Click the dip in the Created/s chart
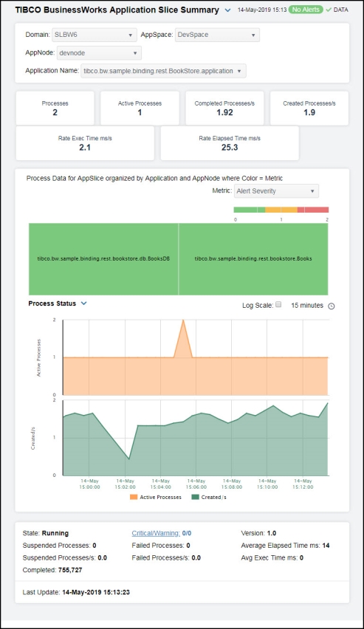 [x=128, y=458]
